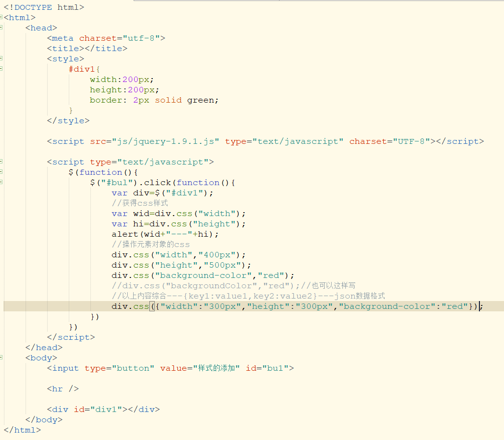Click the //操作元素对象的css comment
This screenshot has height=440, width=504.
coord(151,244)
